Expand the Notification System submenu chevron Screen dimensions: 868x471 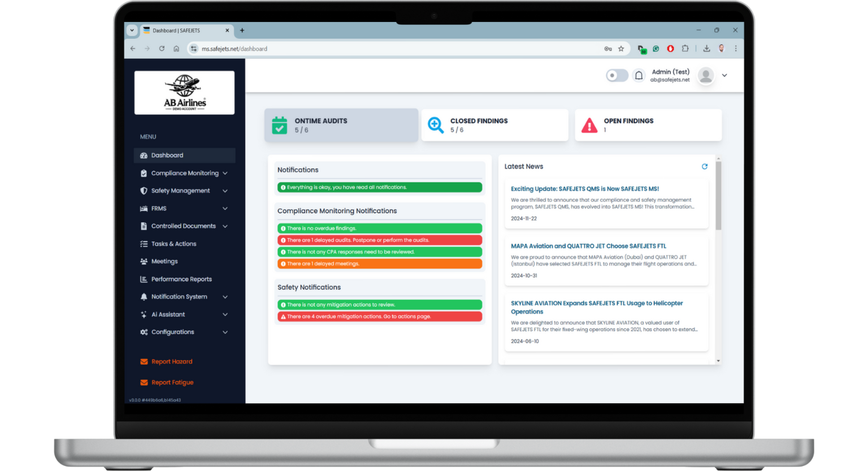[x=225, y=297]
